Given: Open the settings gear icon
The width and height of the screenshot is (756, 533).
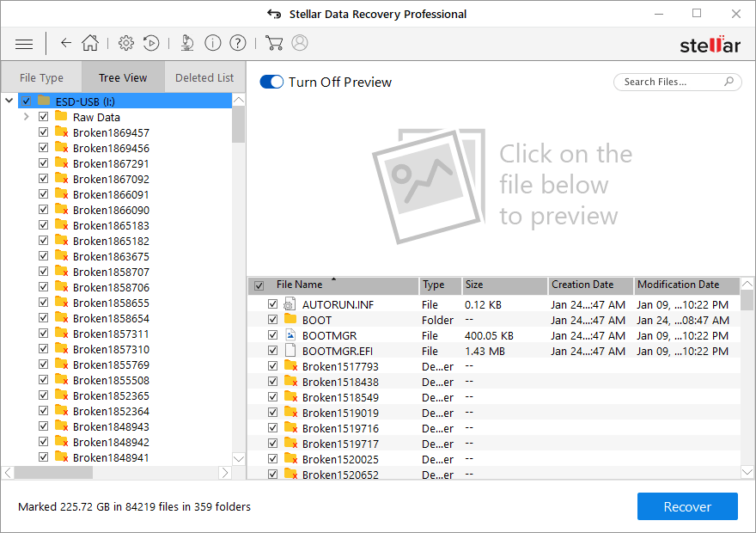Looking at the screenshot, I should tap(126, 43).
